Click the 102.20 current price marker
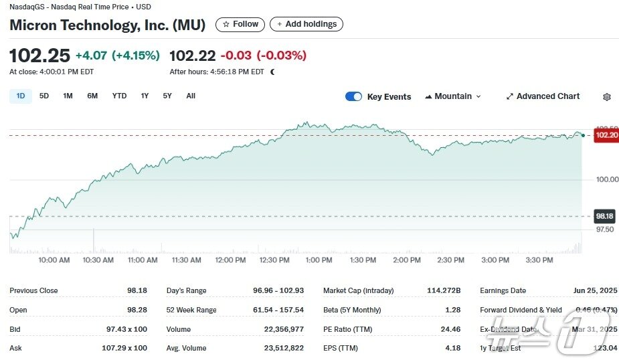Screen dimensions: 619x364 click(x=606, y=135)
